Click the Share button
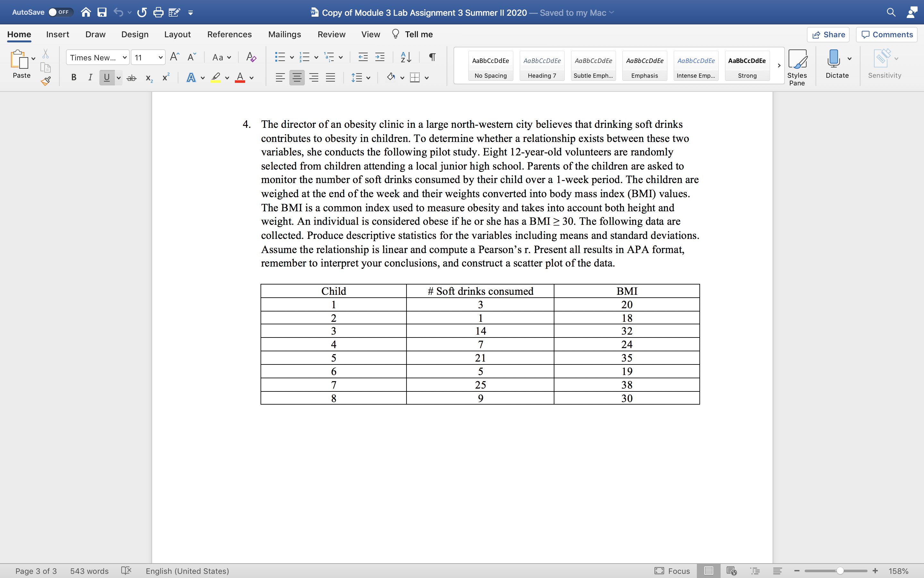Viewport: 924px width, 578px height. (x=828, y=34)
